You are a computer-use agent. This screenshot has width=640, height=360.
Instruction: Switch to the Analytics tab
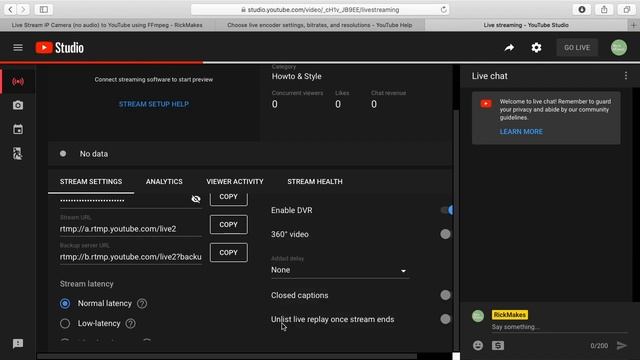[x=164, y=182]
